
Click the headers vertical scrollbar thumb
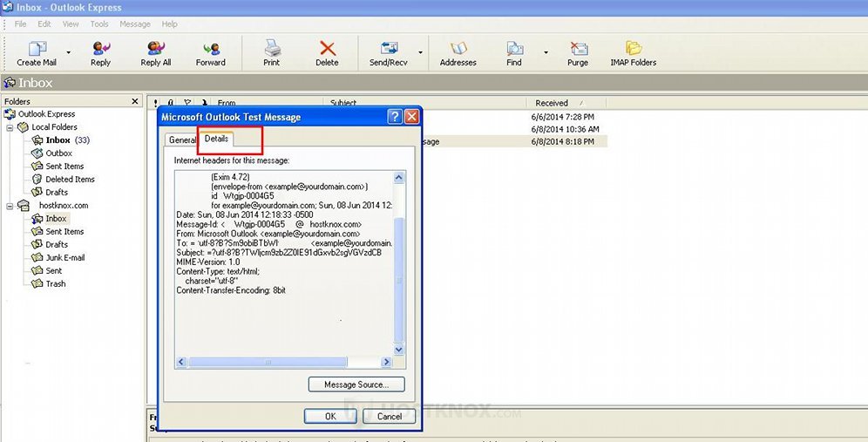pos(399,280)
